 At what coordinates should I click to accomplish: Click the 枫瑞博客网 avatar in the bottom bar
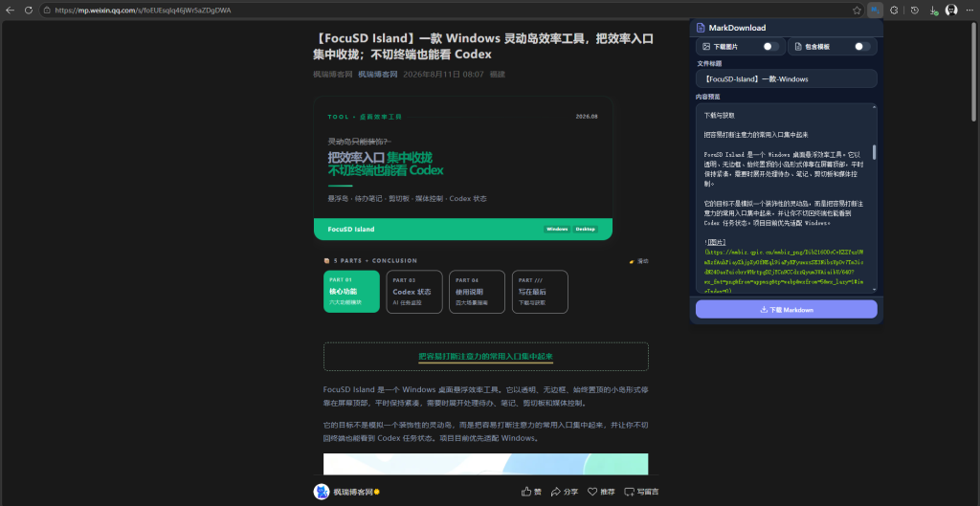(322, 492)
